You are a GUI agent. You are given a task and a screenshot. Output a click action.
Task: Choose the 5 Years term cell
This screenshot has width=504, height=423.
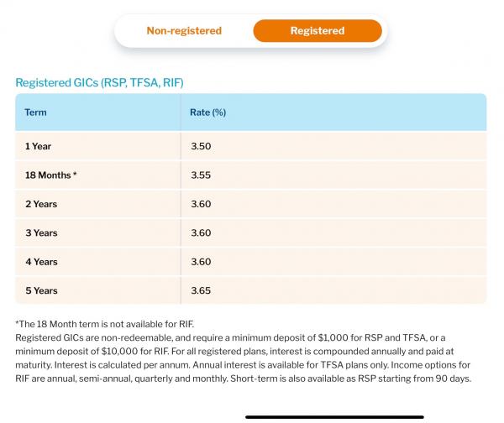(41, 290)
